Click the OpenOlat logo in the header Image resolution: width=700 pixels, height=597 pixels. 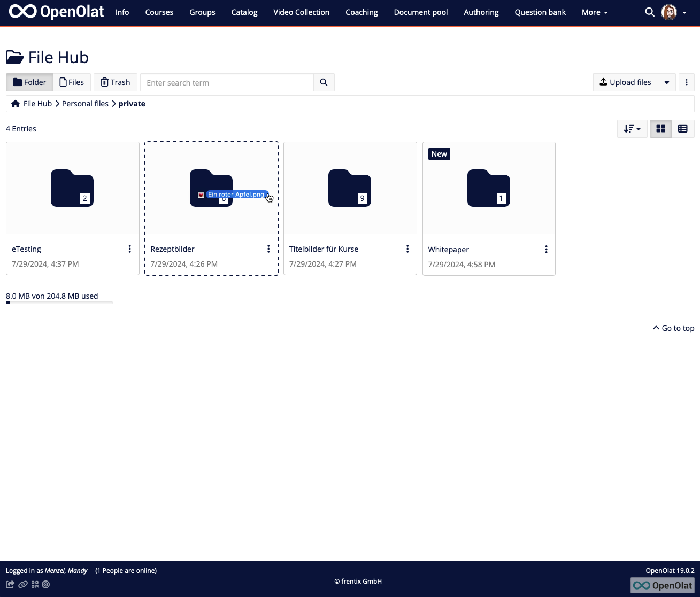tap(56, 12)
